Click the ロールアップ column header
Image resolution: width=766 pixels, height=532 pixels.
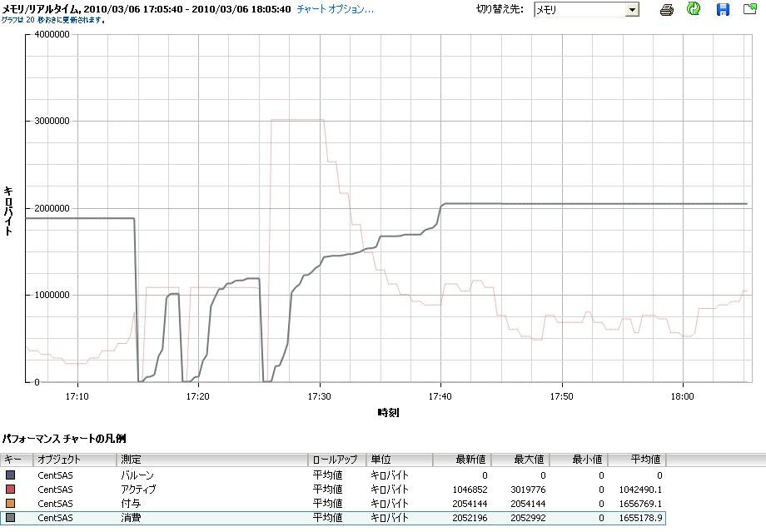tap(337, 460)
